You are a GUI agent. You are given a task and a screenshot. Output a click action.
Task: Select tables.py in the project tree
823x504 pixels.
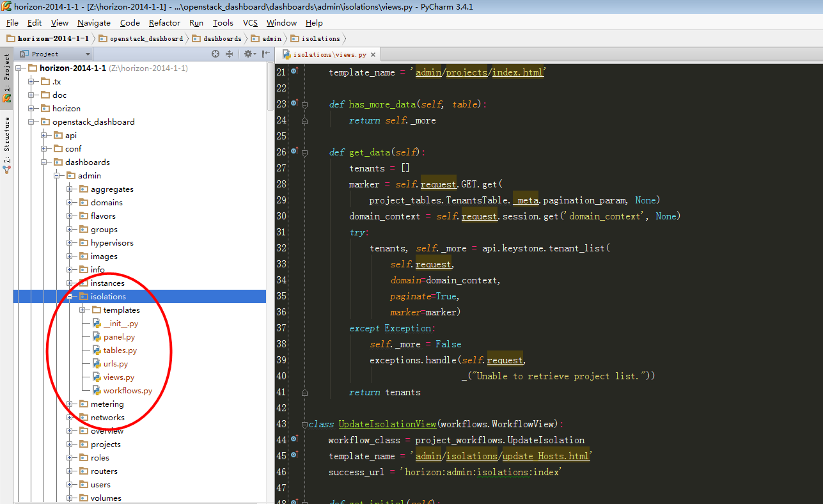120,350
